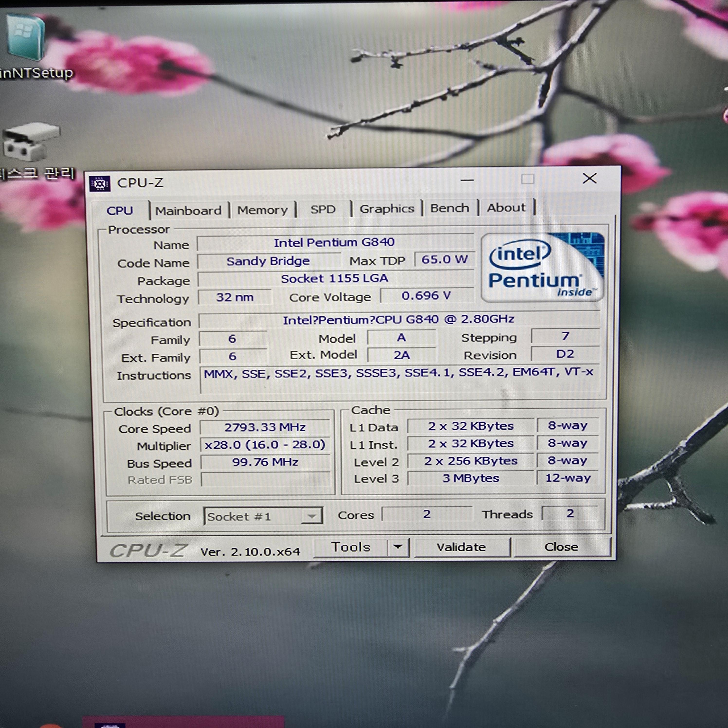Click the CPU-Z title bar icon
The image size is (728, 728).
click(x=100, y=184)
